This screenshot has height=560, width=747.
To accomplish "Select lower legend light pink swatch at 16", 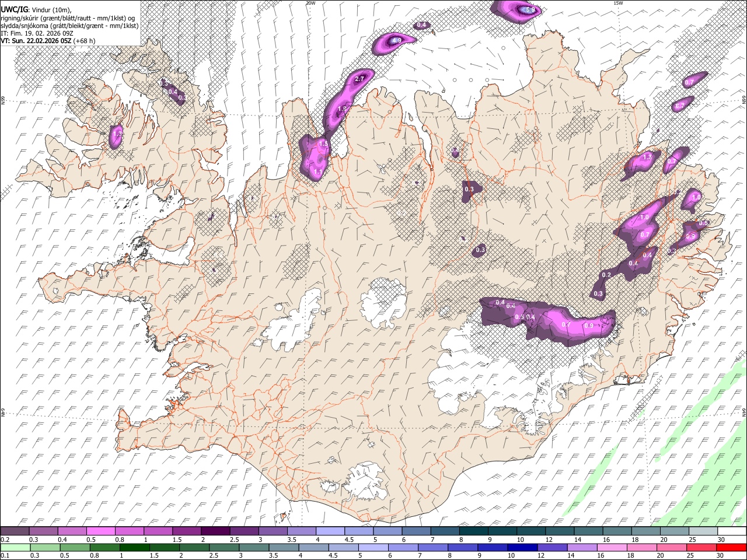I will point(612,547).
